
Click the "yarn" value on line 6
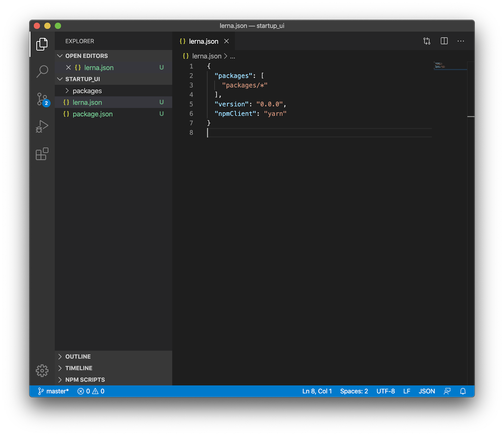tap(275, 113)
